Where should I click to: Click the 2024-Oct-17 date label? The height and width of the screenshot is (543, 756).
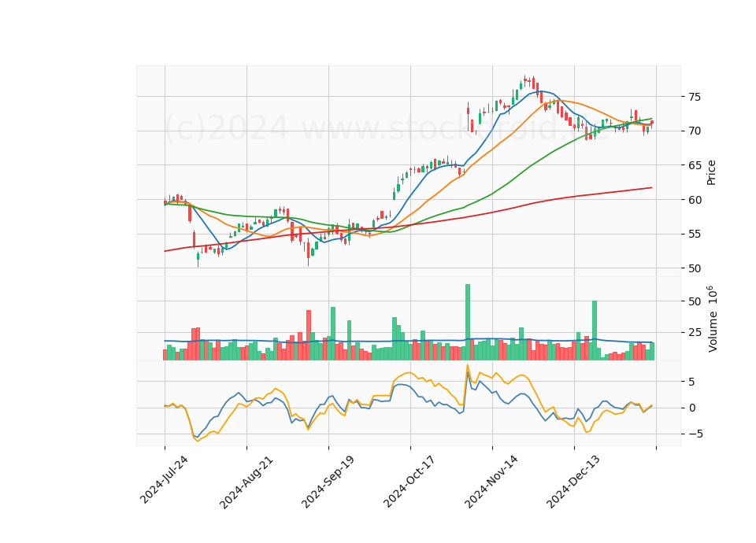click(x=409, y=482)
